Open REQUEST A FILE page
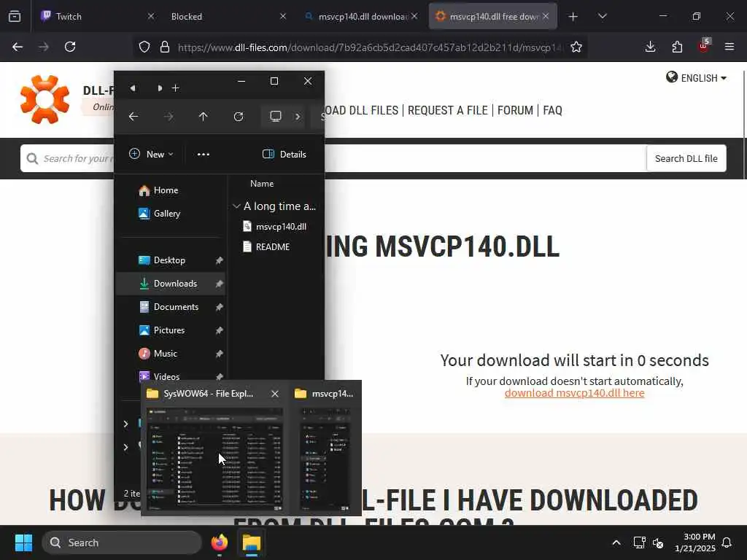Viewport: 747px width, 560px height. pyautogui.click(x=447, y=111)
